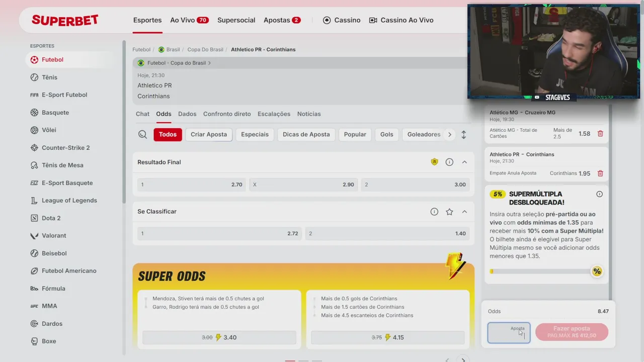Viewport: 644px width, 362px height.
Task: Select the Valorant icon
Action: click(34, 236)
